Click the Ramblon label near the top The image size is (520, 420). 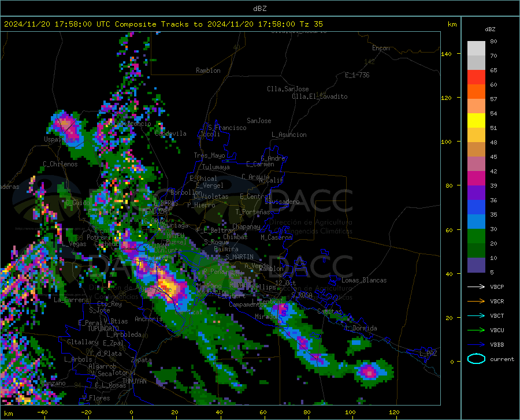(208, 70)
